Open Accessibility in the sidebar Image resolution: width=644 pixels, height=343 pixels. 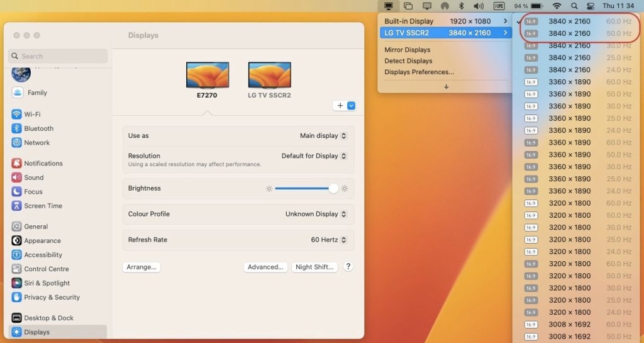(x=43, y=255)
